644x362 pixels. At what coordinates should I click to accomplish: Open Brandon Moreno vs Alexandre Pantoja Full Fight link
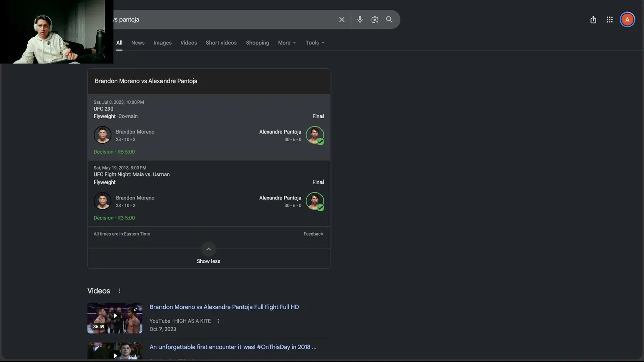pos(224,307)
